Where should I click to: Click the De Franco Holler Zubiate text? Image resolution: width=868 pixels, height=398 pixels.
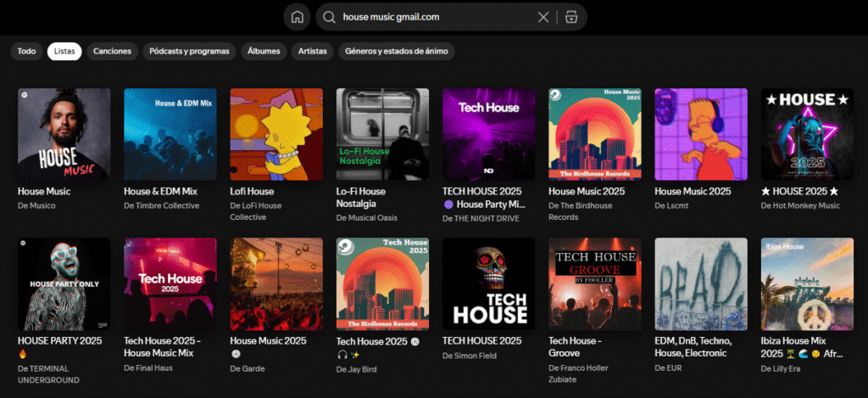click(578, 373)
